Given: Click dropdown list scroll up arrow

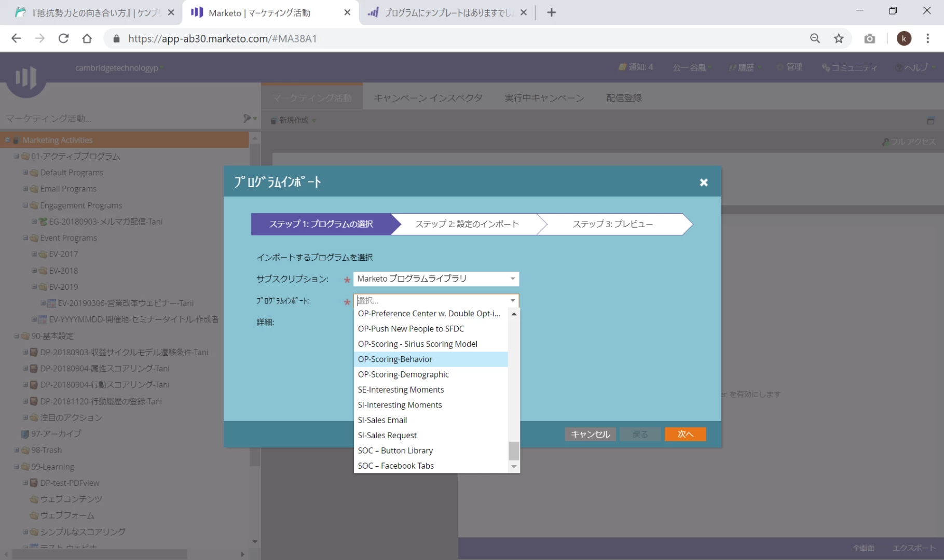Looking at the screenshot, I should [x=514, y=314].
